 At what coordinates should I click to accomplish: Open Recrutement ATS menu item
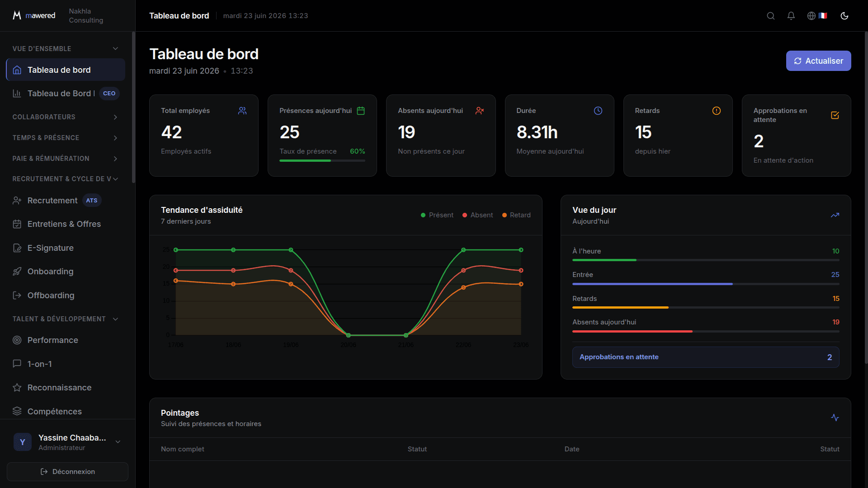[65, 201]
